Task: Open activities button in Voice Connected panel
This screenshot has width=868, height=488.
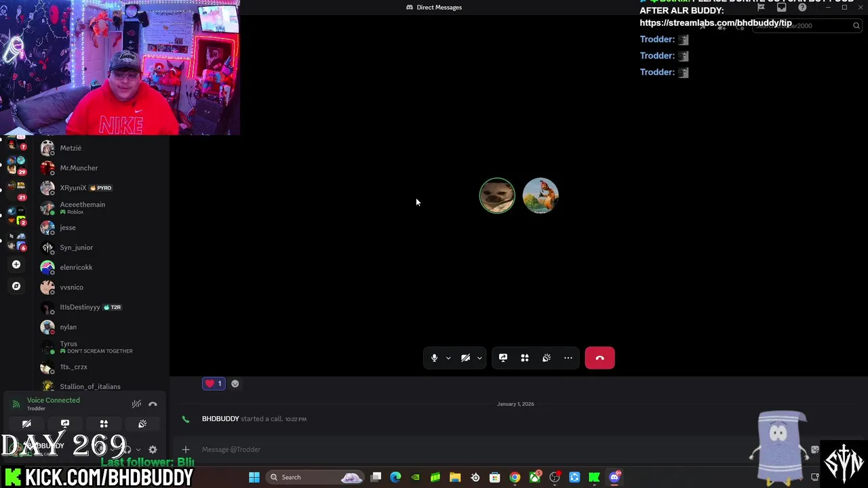Action: pyautogui.click(x=104, y=424)
